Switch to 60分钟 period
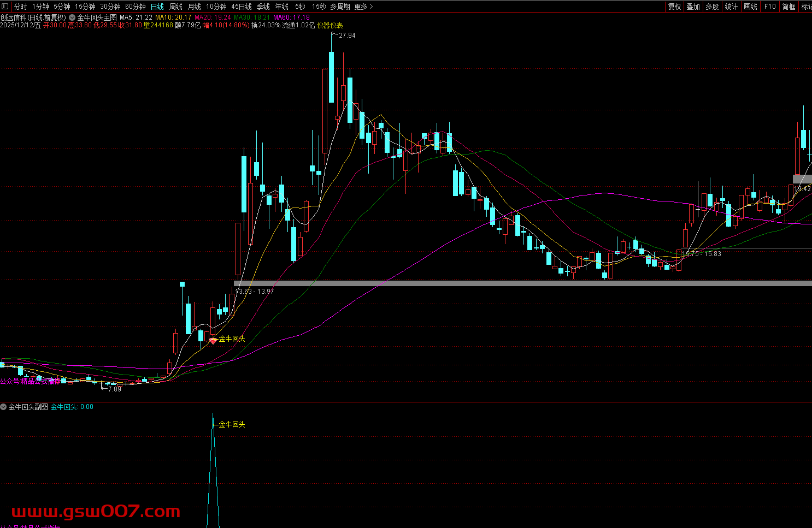 point(135,7)
